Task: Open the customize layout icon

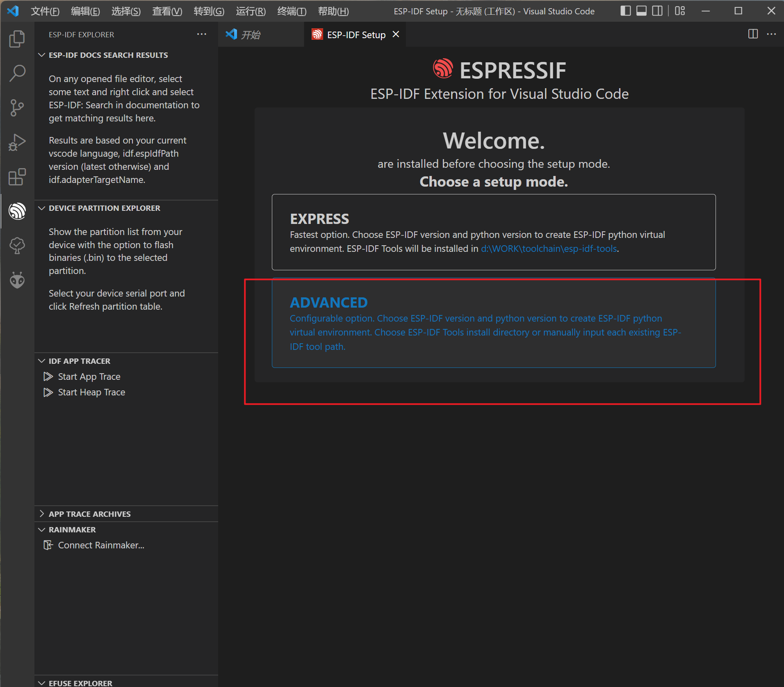Action: coord(680,11)
